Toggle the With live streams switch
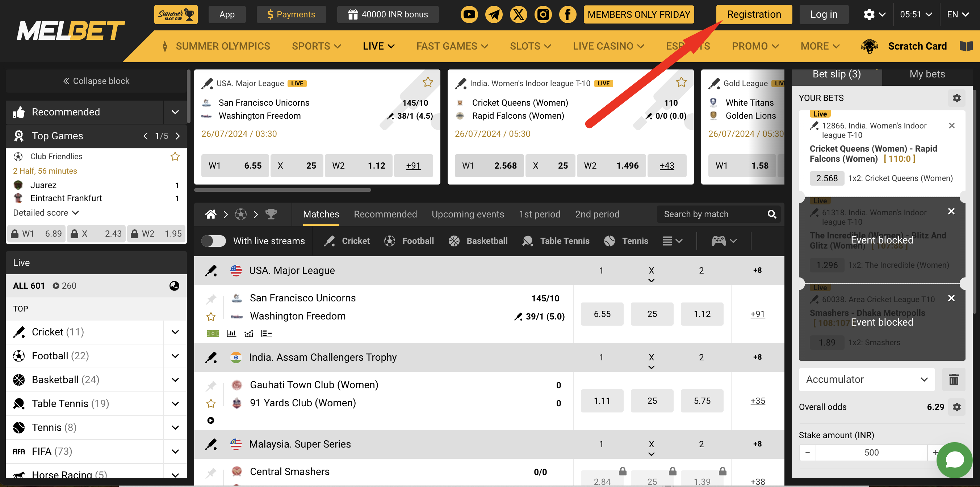This screenshot has height=487, width=980. (x=213, y=241)
